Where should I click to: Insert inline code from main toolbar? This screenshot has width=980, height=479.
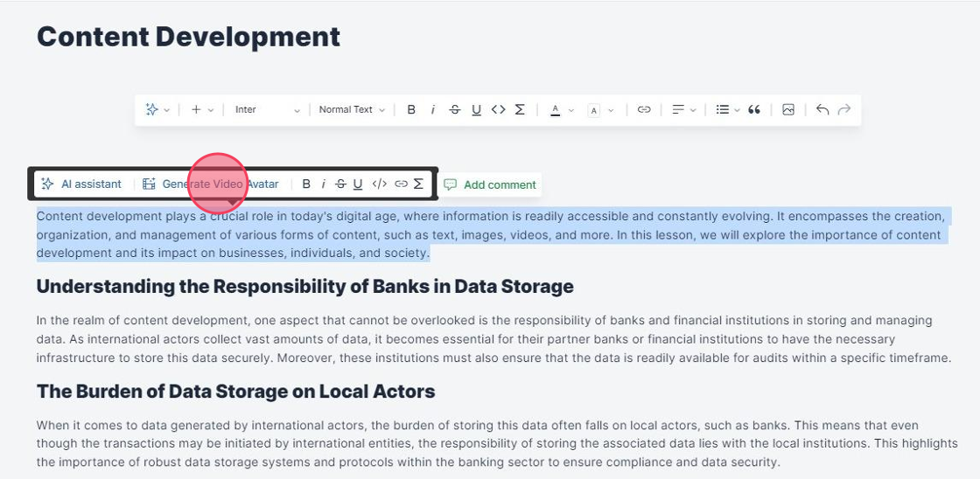point(499,110)
